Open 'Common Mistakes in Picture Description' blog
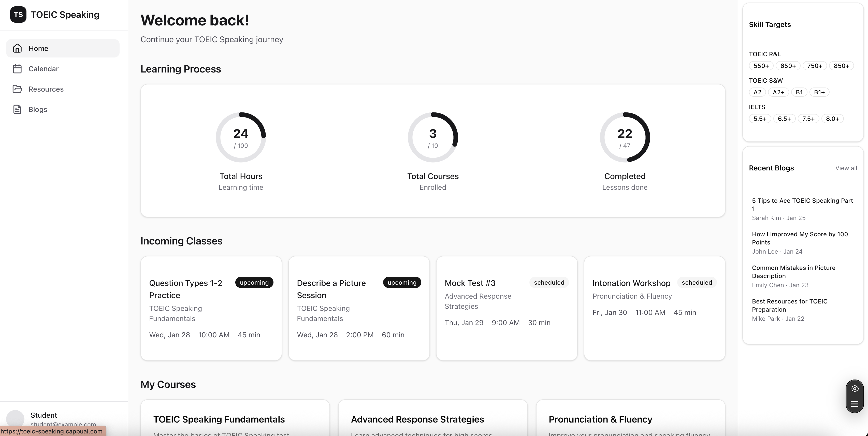 pos(793,272)
